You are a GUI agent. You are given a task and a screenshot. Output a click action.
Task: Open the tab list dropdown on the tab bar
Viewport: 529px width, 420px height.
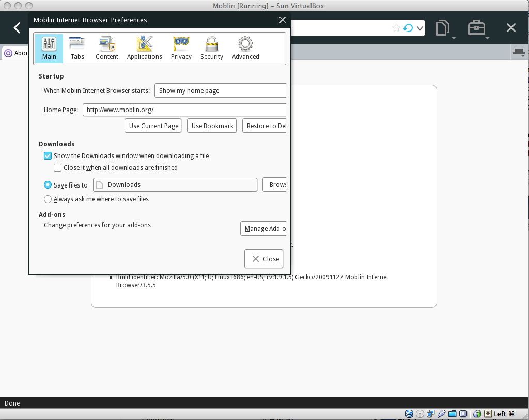point(519,53)
